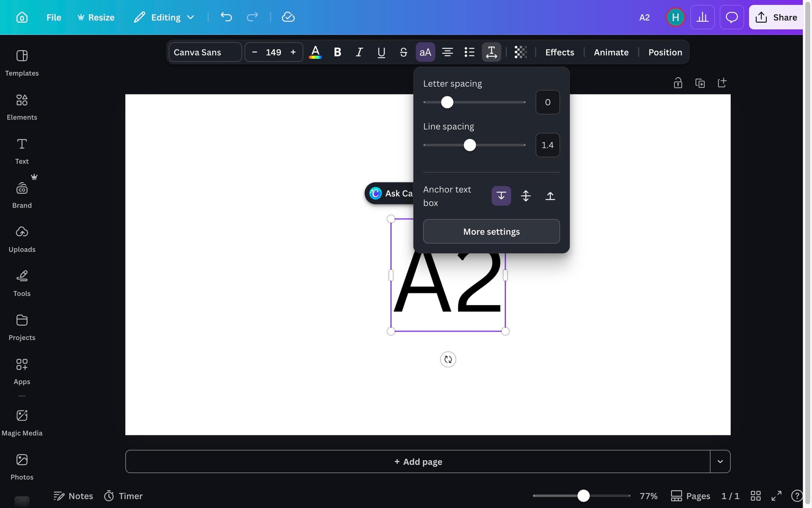Screen dimensions: 812x508
Task: Open the Canva Sans font dropdown
Action: (205, 52)
